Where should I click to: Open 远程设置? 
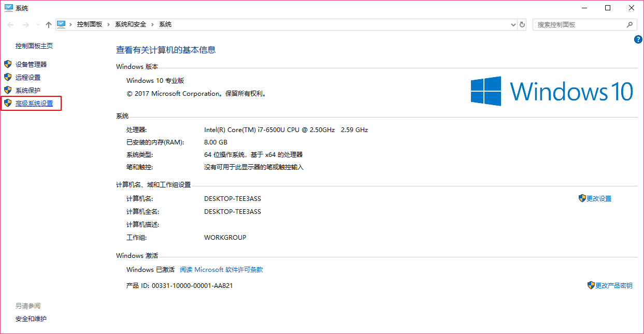(x=28, y=78)
